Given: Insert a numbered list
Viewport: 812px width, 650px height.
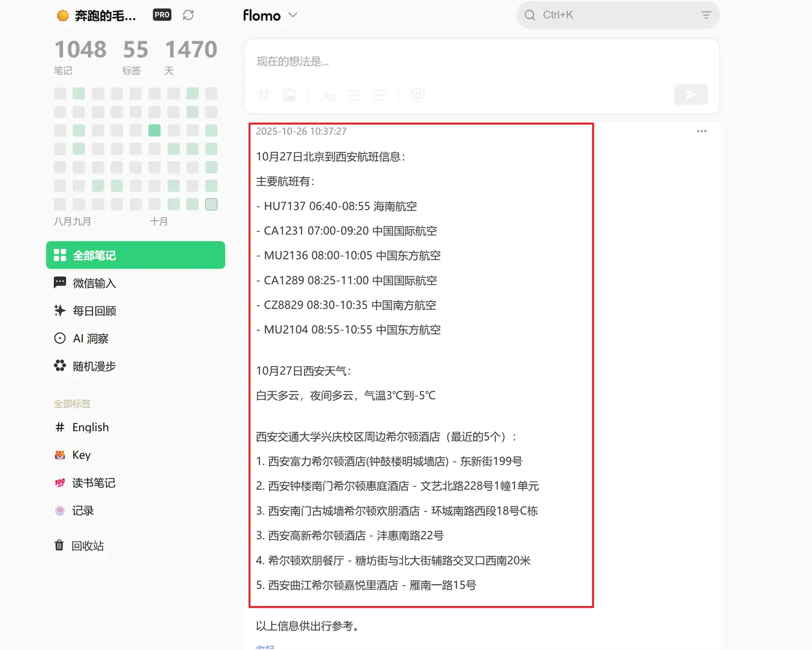Looking at the screenshot, I should tap(379, 95).
